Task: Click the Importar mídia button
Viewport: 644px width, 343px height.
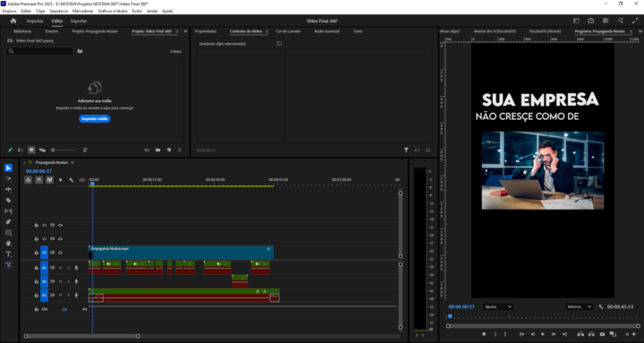Action: point(95,119)
